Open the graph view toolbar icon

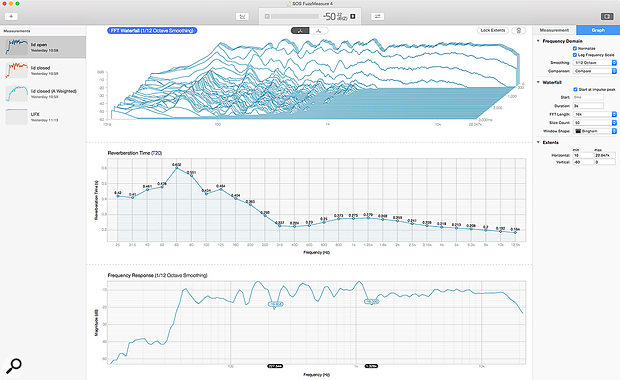pos(242,16)
